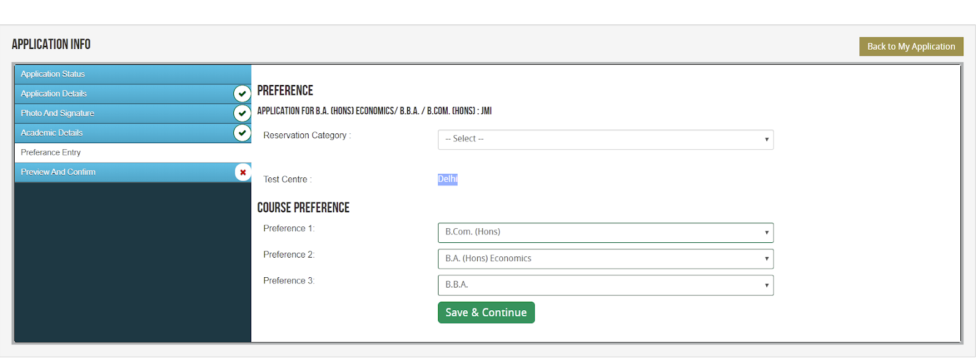Open the Application Status section
This screenshot has height=361, width=980.
click(x=132, y=74)
